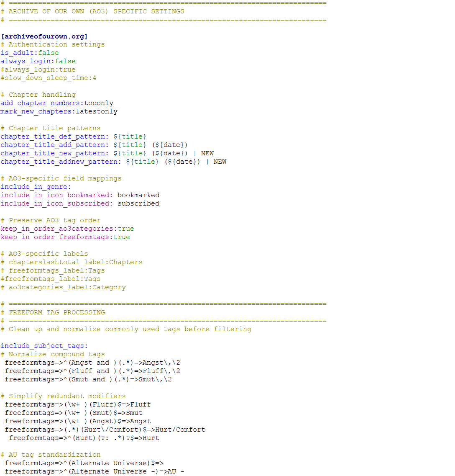Click the 'Smut and' freeformtags rule
The width and height of the screenshot is (455, 476).
(88, 379)
